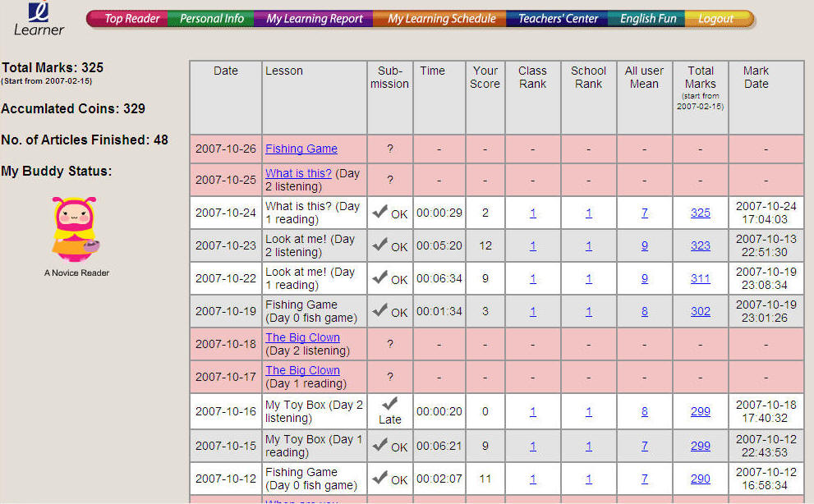Click total marks 325 link
Screen dimensions: 814x504
700,213
